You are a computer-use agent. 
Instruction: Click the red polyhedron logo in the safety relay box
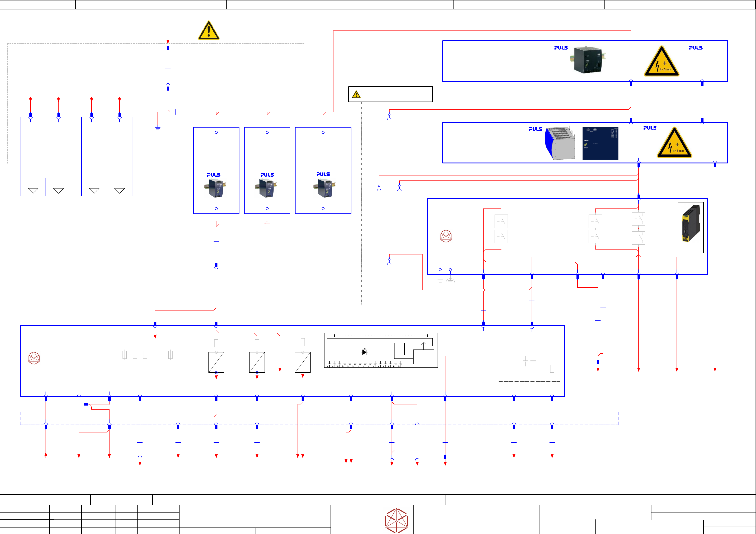(x=446, y=236)
